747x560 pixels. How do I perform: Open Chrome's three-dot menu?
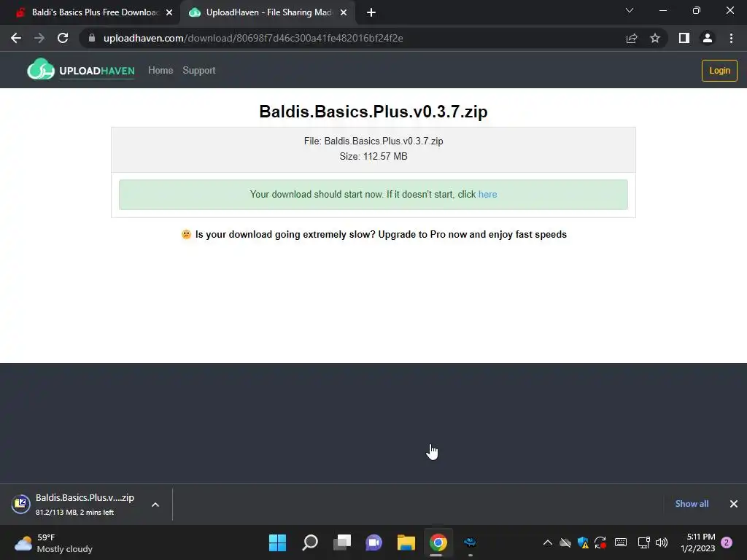pyautogui.click(x=731, y=38)
